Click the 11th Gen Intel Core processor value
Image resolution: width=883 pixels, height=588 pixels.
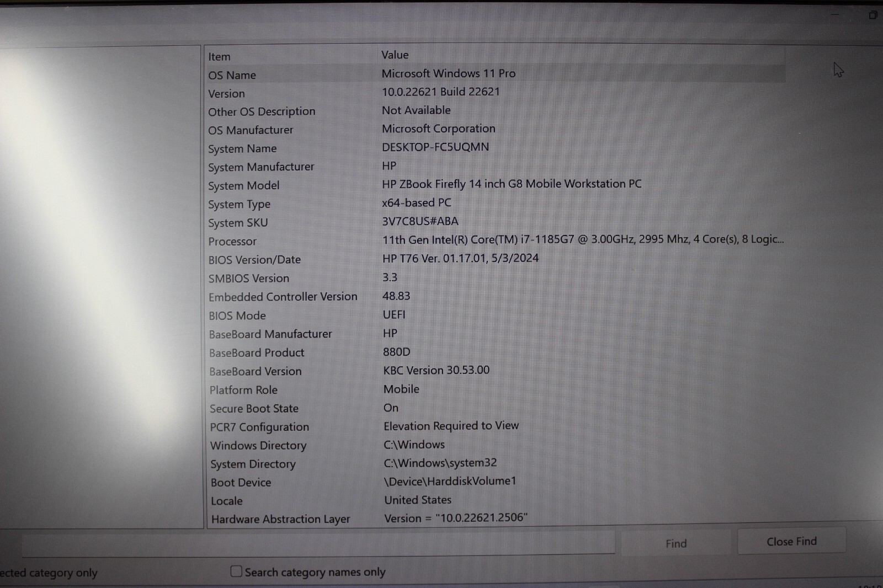pos(583,239)
